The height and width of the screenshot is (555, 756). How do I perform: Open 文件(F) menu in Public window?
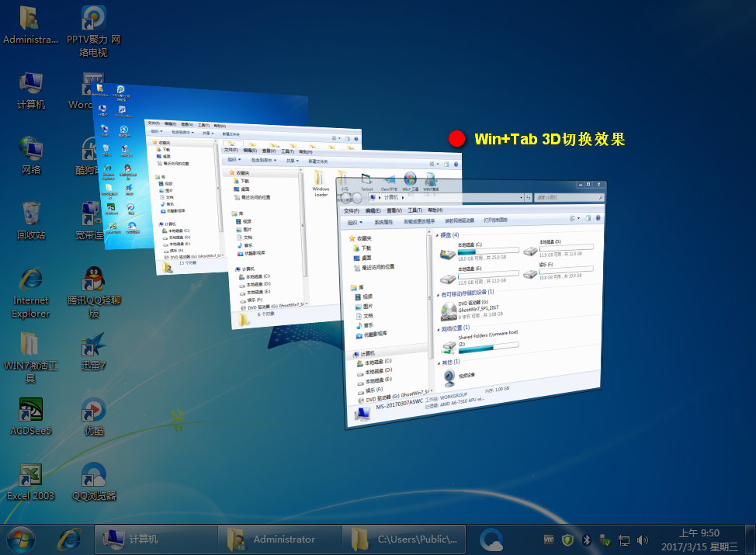(x=231, y=150)
